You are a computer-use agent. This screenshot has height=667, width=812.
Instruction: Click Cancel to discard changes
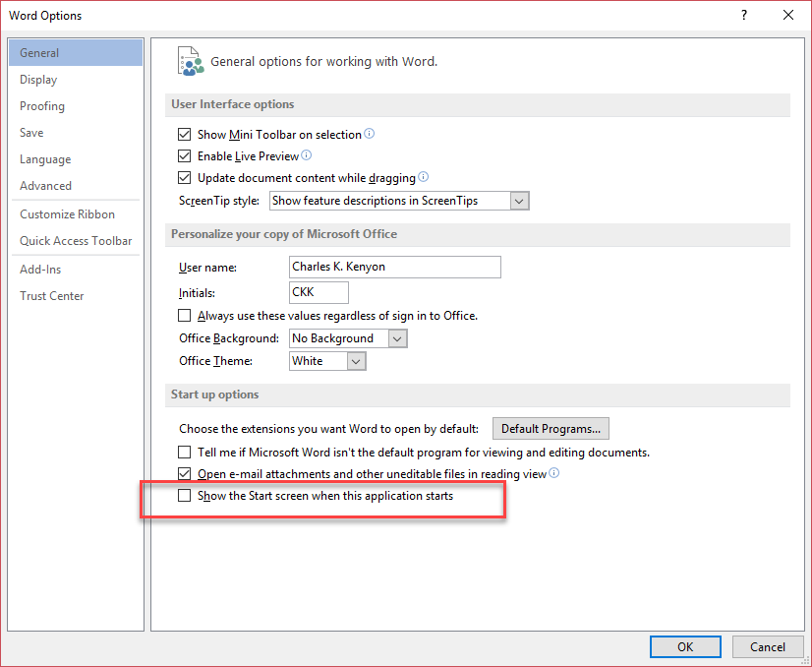[x=768, y=646]
